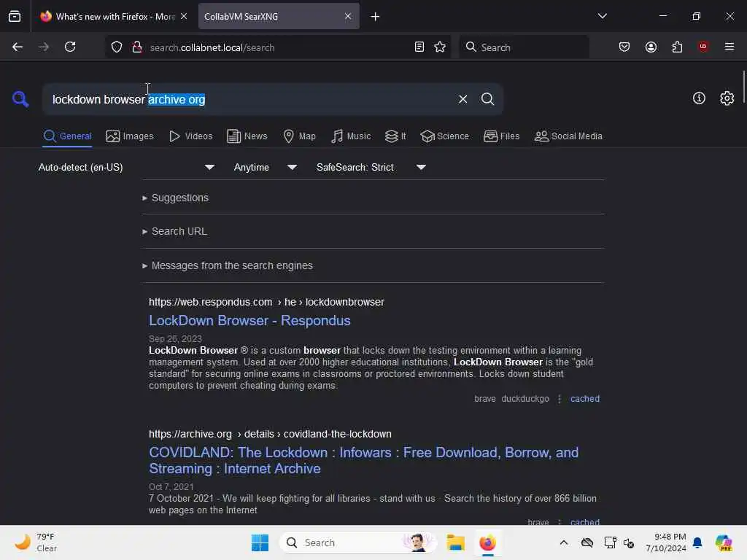
Task: Select the Files search category
Action: (x=501, y=136)
